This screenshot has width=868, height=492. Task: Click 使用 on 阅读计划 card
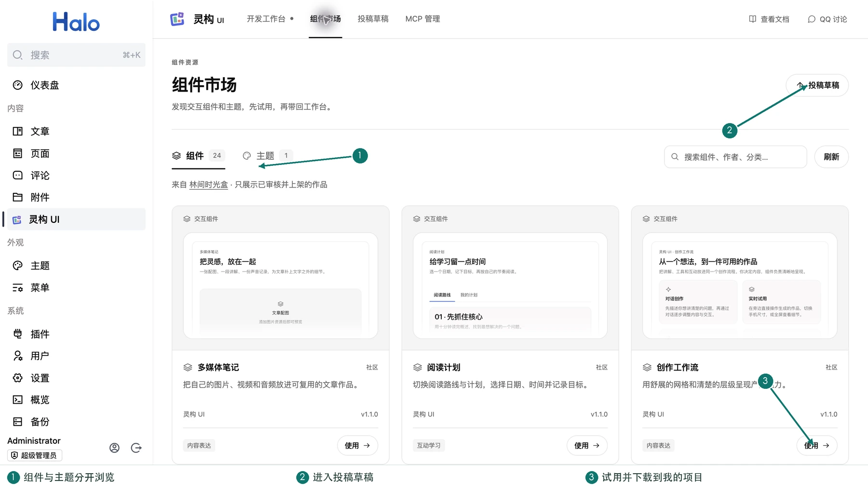[x=587, y=446]
